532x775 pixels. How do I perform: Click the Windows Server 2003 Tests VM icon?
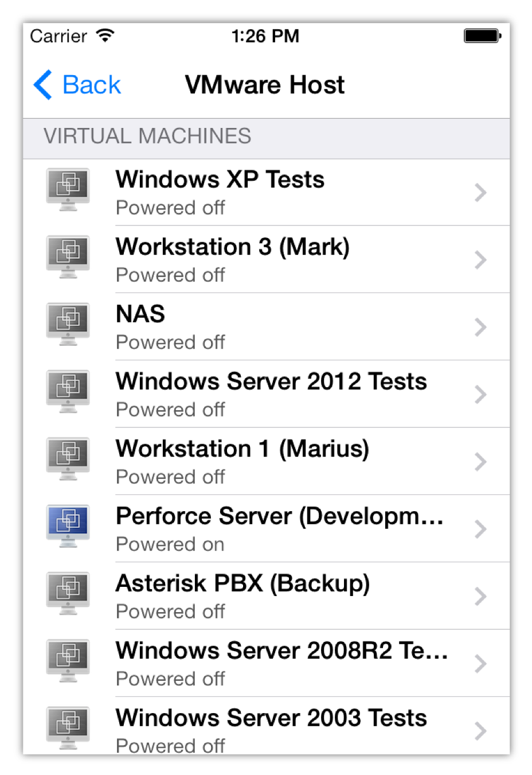coord(68,729)
